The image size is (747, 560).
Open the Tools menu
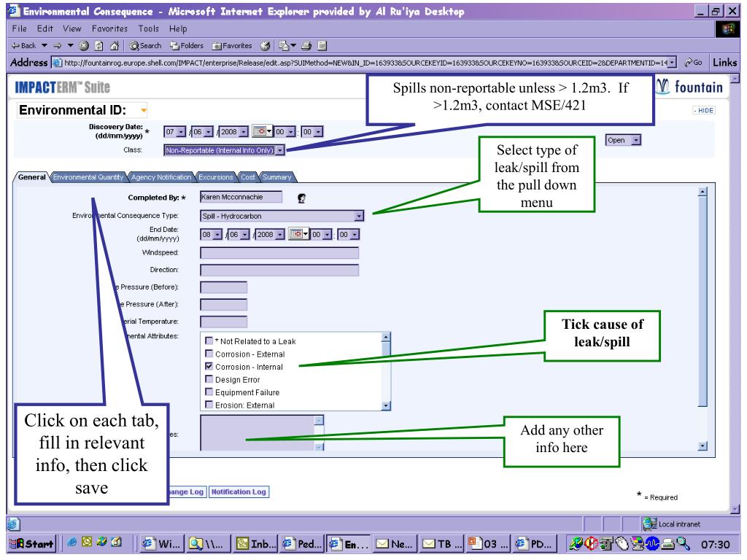point(149,28)
